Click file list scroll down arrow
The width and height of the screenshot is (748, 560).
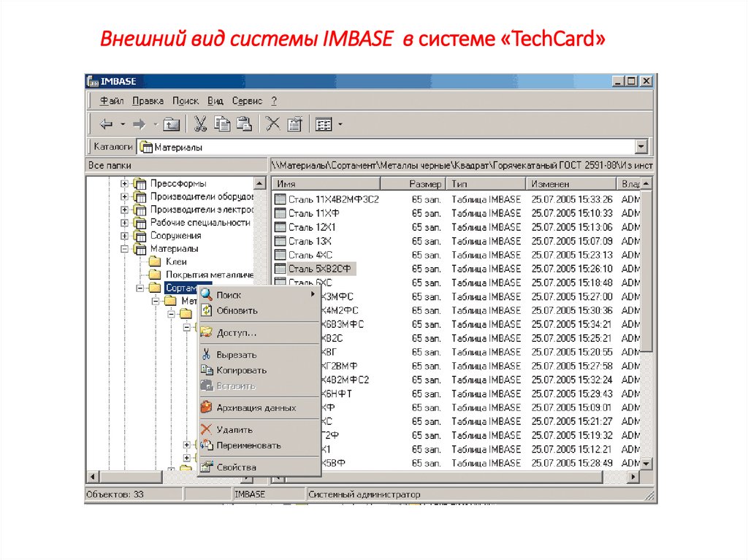646,463
